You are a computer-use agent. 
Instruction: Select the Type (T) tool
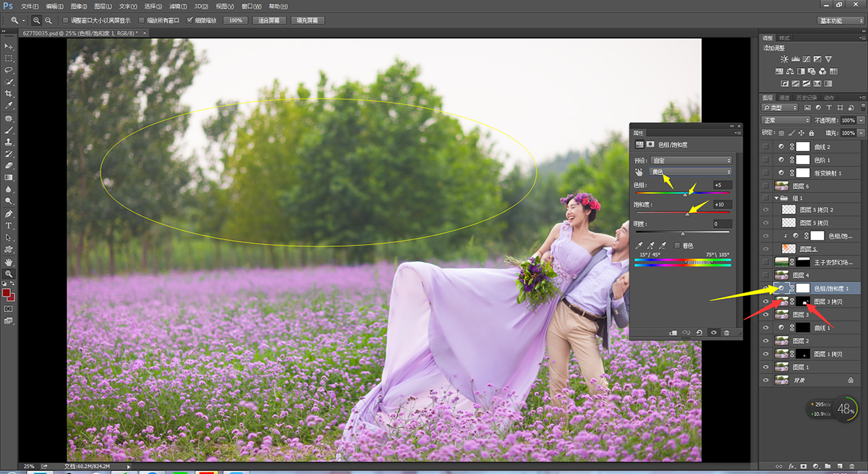pyautogui.click(x=9, y=227)
